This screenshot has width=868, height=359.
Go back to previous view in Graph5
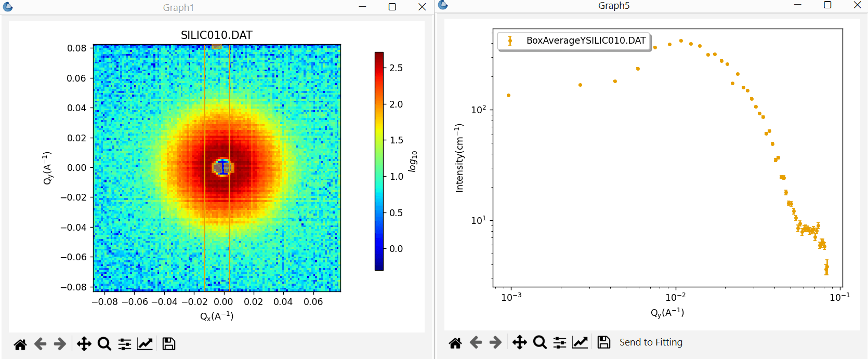coord(476,342)
